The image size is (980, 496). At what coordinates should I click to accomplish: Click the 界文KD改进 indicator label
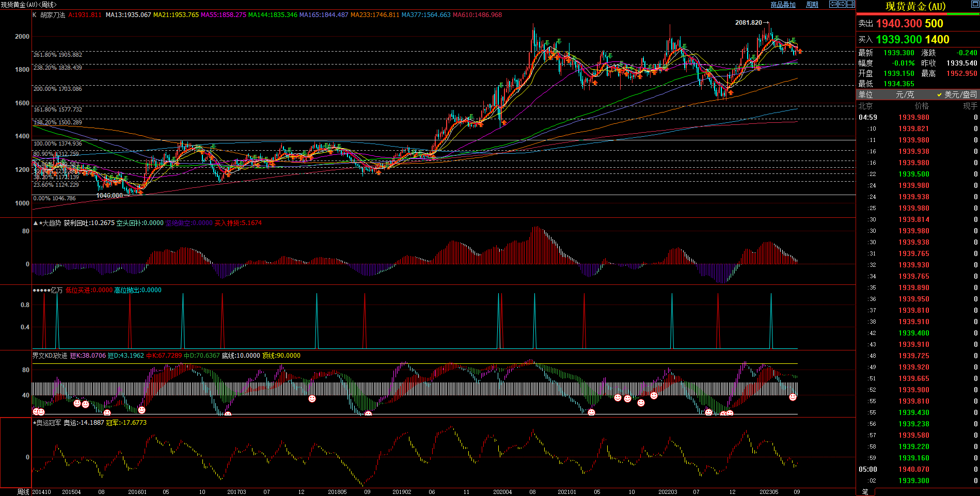[50, 356]
